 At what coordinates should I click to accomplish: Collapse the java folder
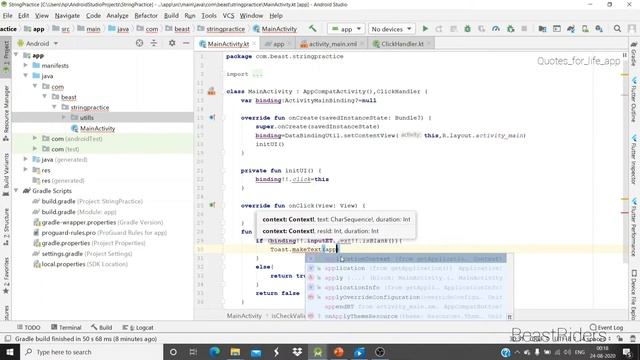(26, 76)
